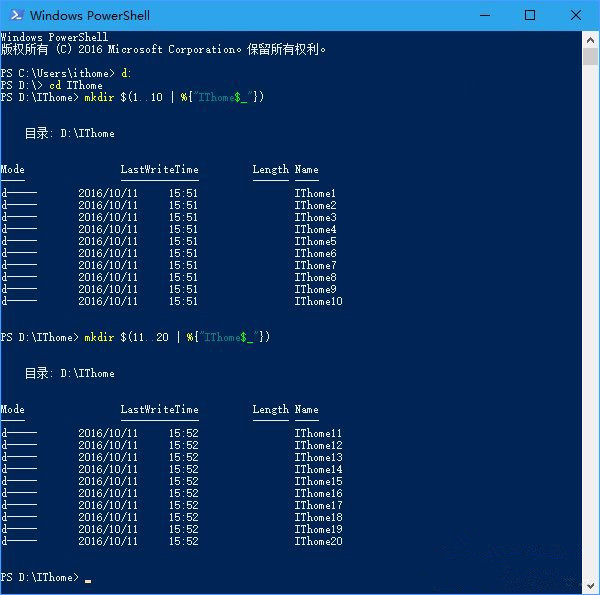Click the Length header in the first listing
600x595 pixels.
pos(270,170)
